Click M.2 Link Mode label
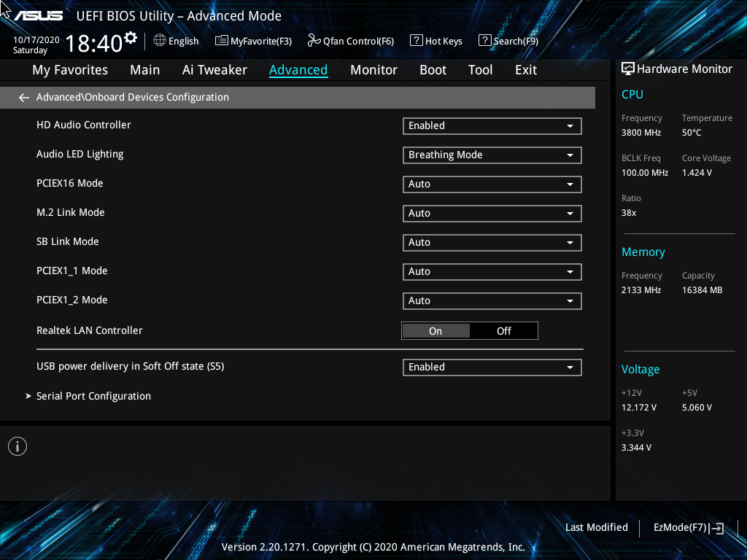The image size is (747, 560). coord(71,212)
